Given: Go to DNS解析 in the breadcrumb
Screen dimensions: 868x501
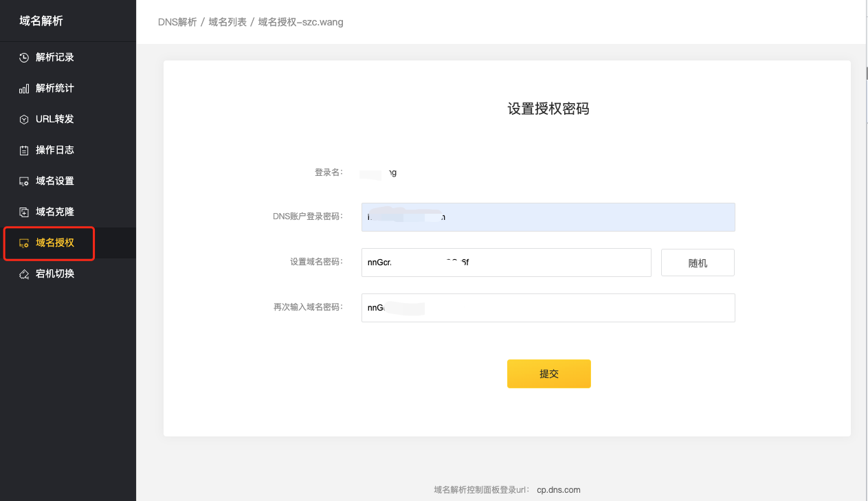Looking at the screenshot, I should click(177, 22).
